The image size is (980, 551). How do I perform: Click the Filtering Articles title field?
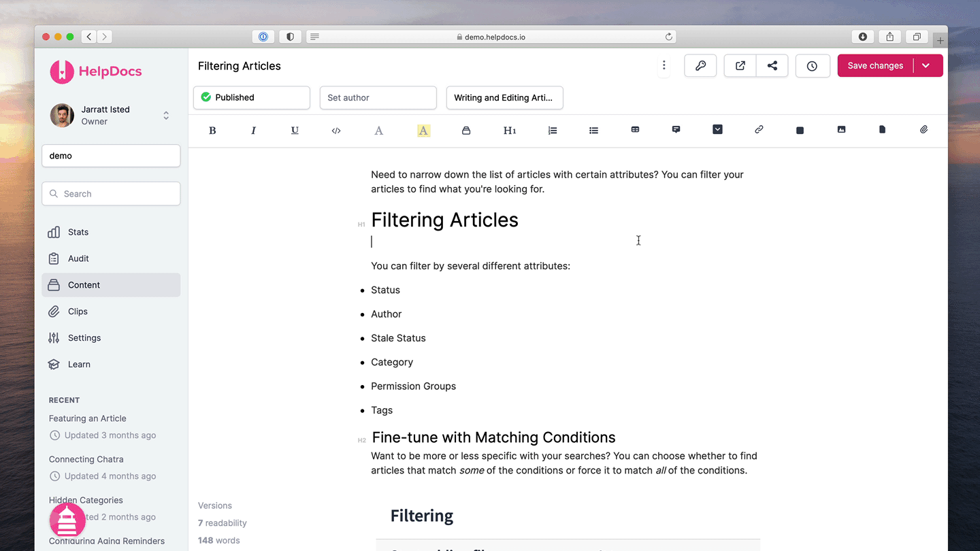(240, 66)
